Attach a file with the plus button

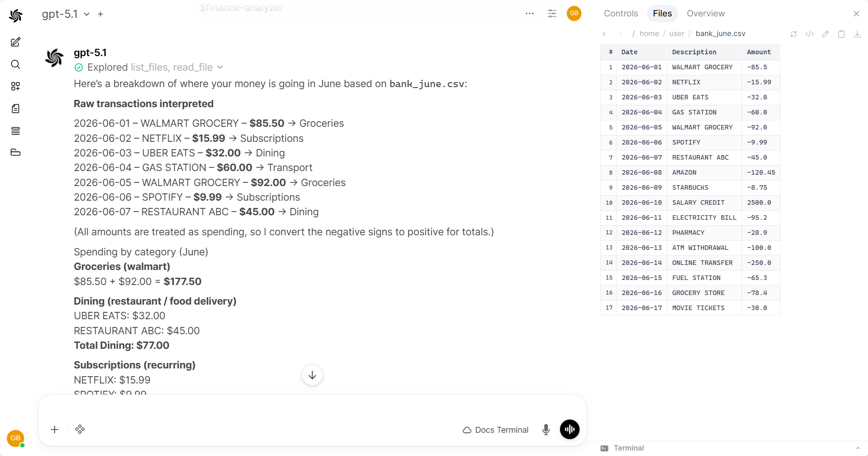coord(55,430)
